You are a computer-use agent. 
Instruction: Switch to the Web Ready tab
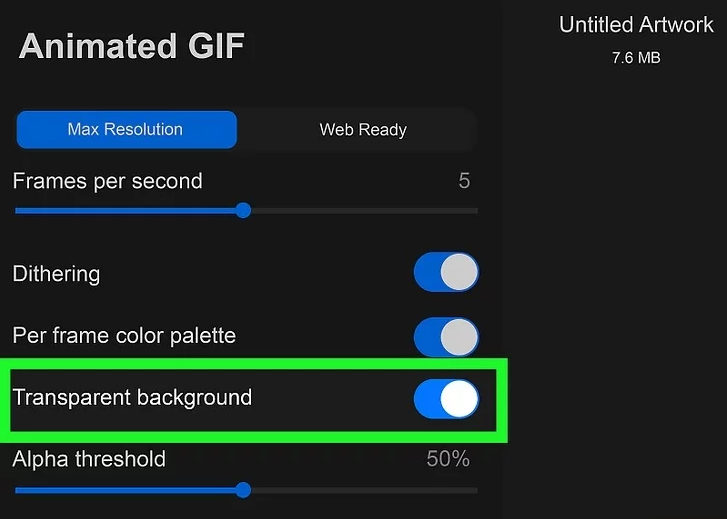coord(362,130)
